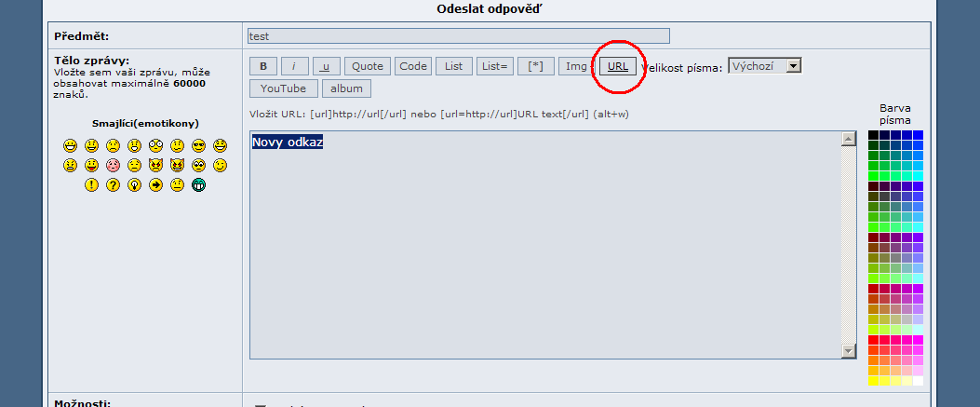Viewport: 980px width, 407px height.
Task: Insert the exclamation mark emoticon
Action: [91, 184]
